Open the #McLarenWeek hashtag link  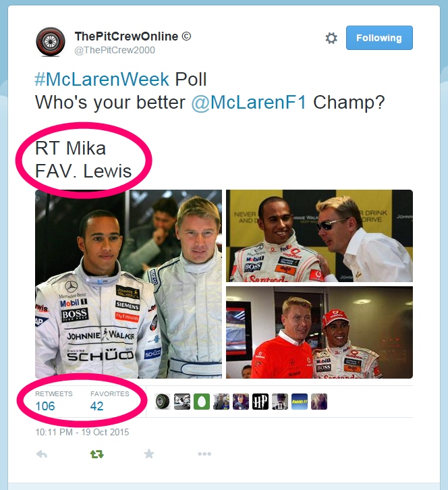pyautogui.click(x=102, y=79)
